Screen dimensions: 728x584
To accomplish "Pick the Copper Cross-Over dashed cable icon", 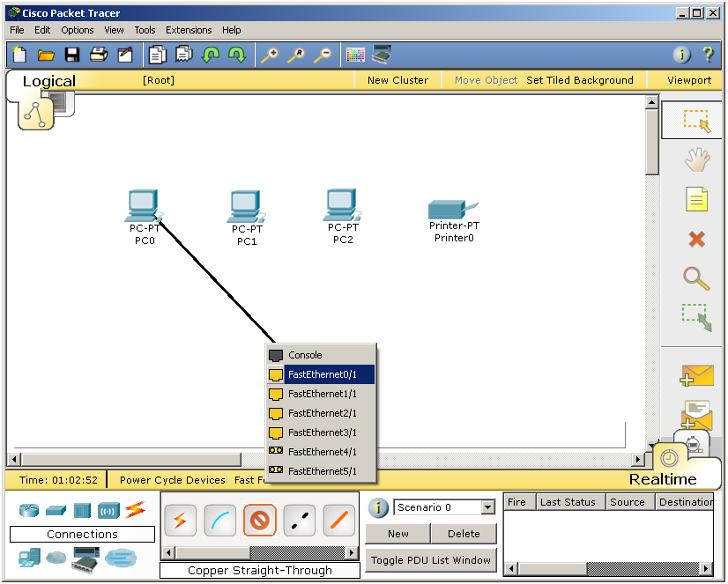I will (300, 521).
